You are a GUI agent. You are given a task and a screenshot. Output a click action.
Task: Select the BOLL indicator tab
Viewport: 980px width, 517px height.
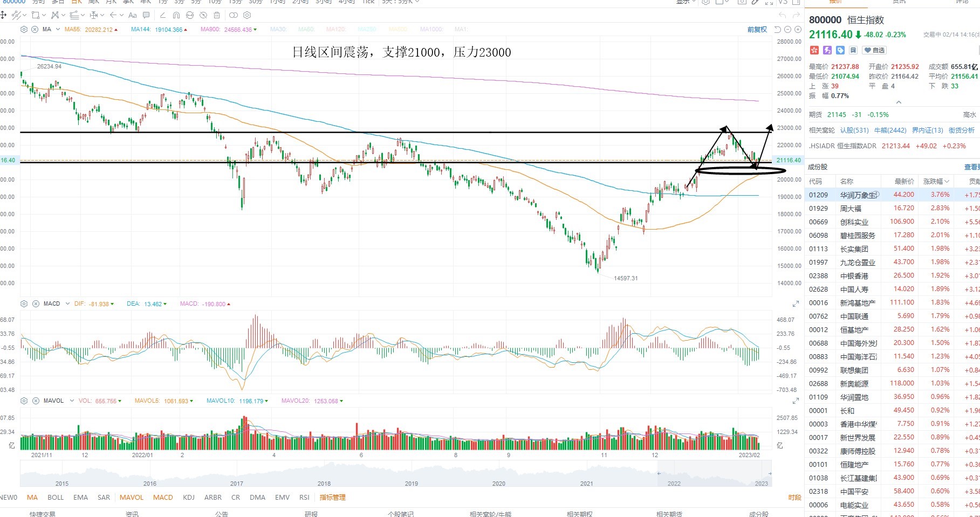point(56,497)
